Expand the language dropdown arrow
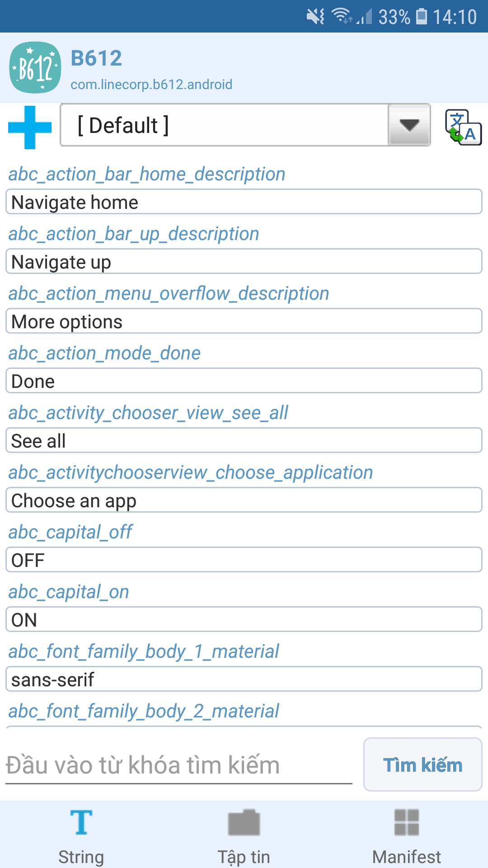The width and height of the screenshot is (488, 868). click(409, 125)
